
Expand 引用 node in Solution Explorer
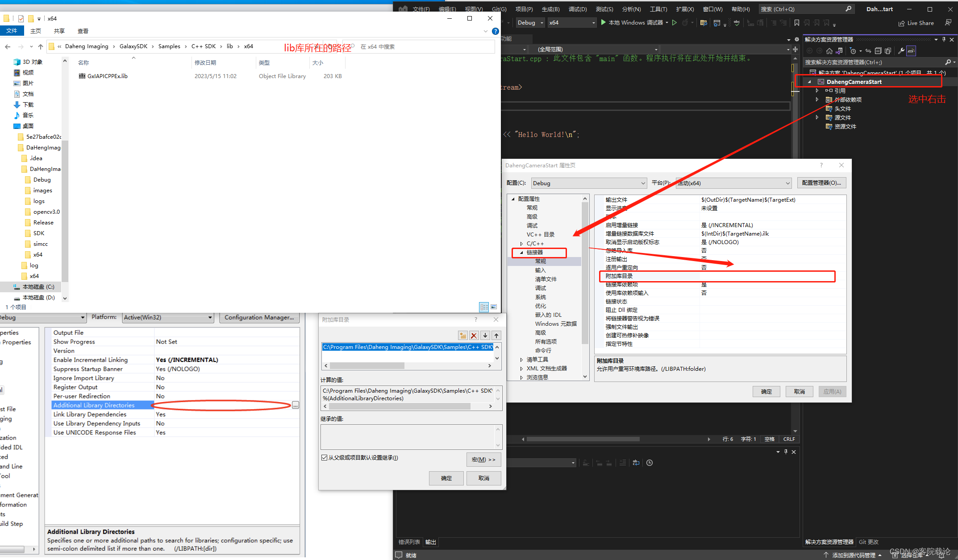click(817, 91)
